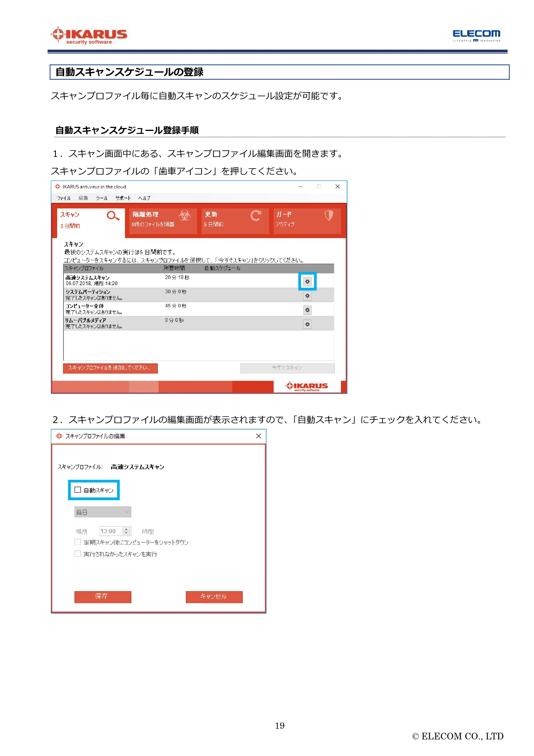Click the IKARUS logo in the main window footer
The height and width of the screenshot is (756, 534).
coord(307,386)
